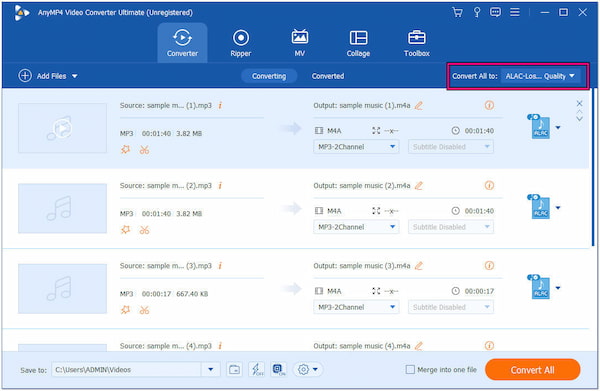Edit effects of sample (2).mp3 with star icon
600x391 pixels.
(126, 230)
